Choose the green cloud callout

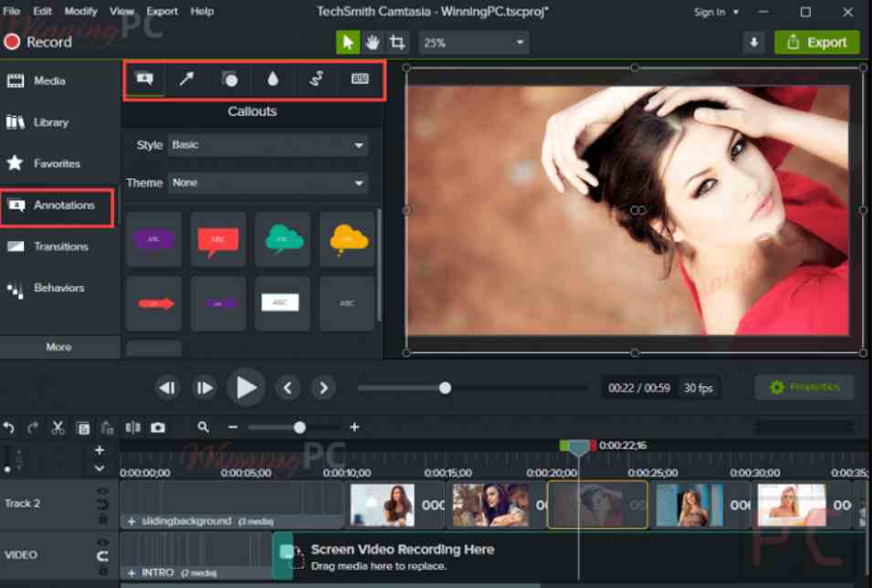click(283, 240)
